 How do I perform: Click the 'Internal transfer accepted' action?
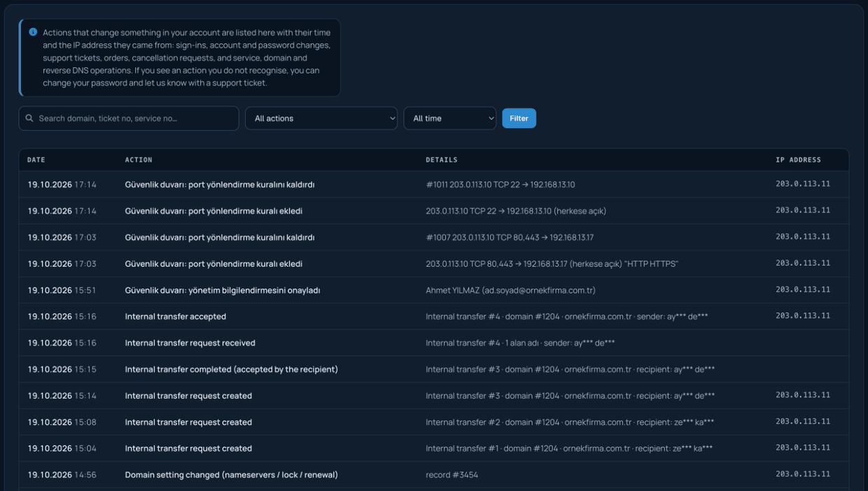click(176, 317)
